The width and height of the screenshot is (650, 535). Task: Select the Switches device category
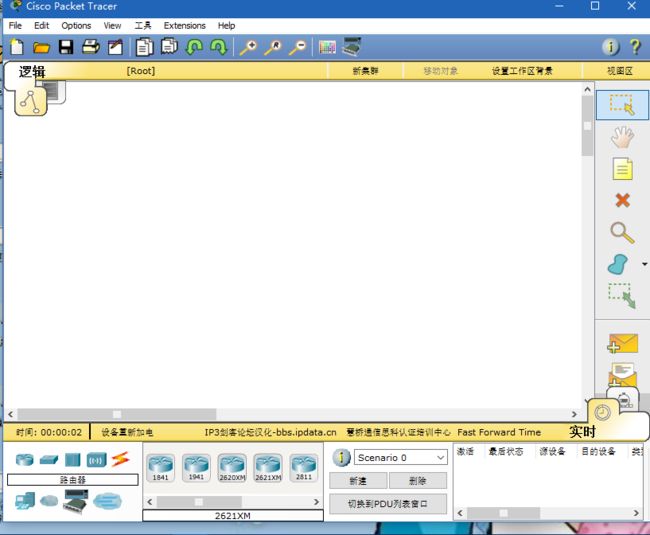click(49, 460)
